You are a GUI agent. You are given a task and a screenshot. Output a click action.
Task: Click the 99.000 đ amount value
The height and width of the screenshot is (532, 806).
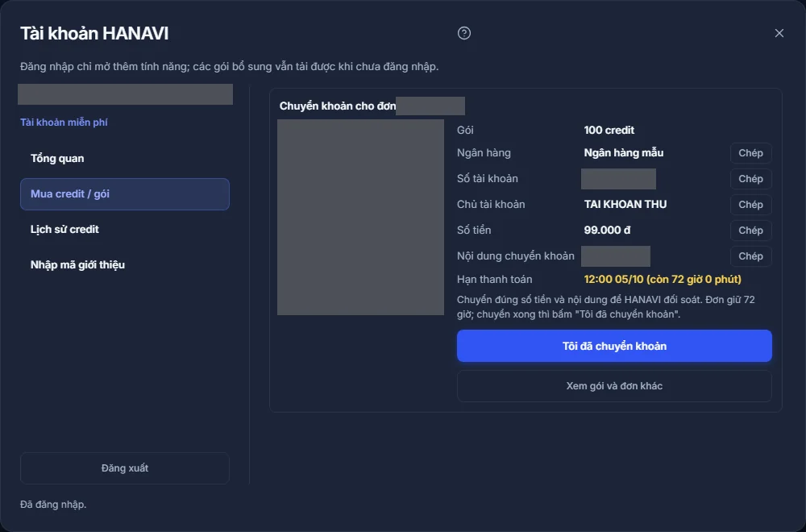click(607, 230)
